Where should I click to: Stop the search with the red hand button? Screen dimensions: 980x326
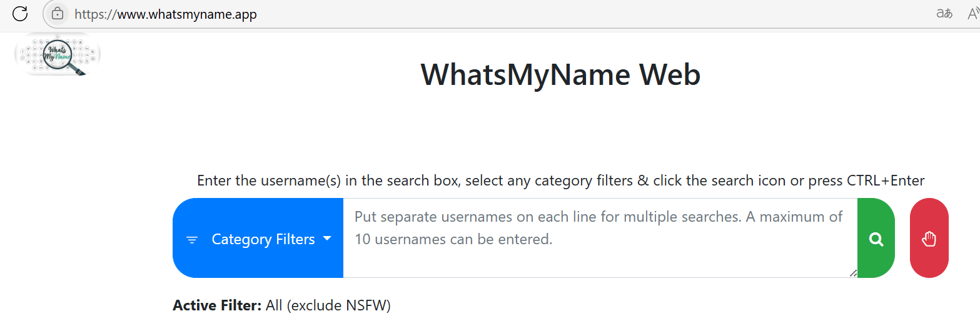pyautogui.click(x=929, y=239)
